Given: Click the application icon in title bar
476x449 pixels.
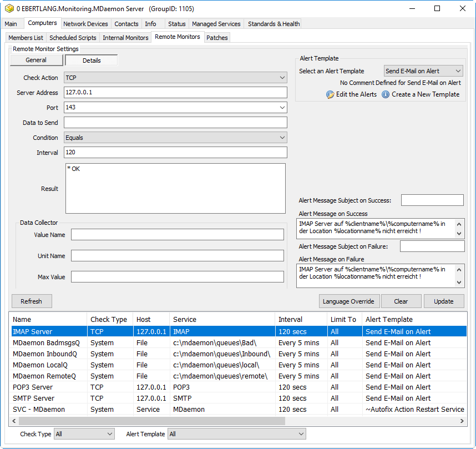Looking at the screenshot, I should coord(9,9).
